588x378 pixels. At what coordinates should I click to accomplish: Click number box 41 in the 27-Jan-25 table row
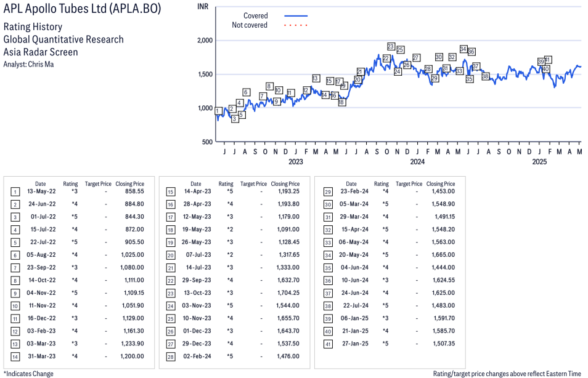click(328, 344)
